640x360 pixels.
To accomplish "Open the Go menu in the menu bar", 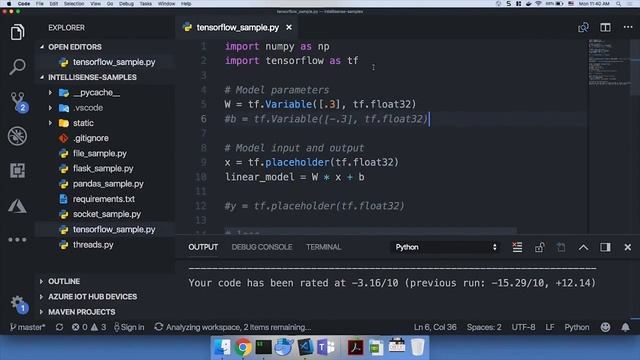I will (x=110, y=4).
